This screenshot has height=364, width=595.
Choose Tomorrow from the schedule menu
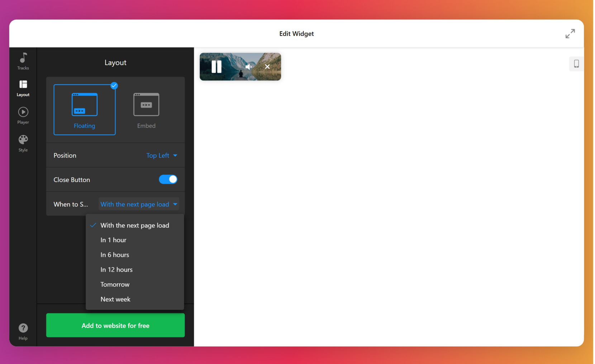[x=115, y=284]
